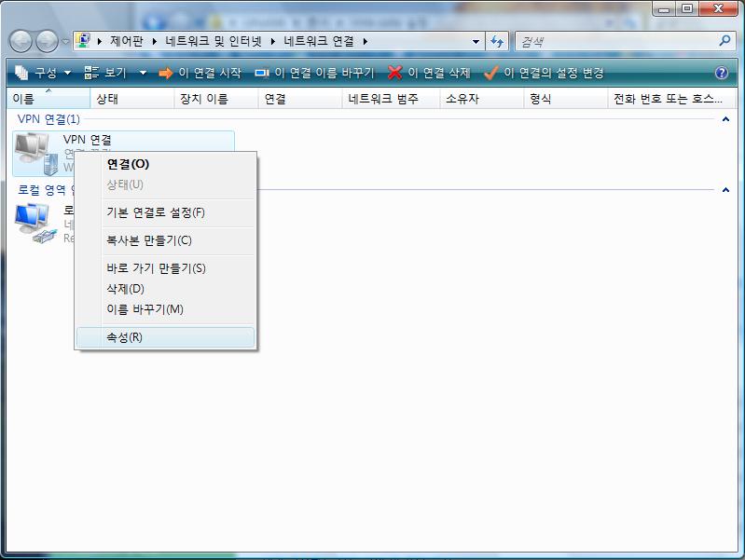
Task: Click the refresh button beside address bar
Action: pyautogui.click(x=497, y=42)
